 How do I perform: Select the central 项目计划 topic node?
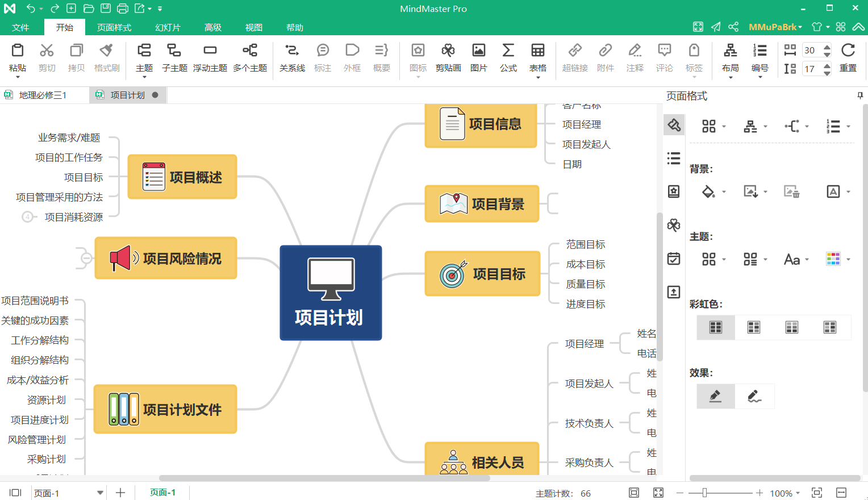click(331, 293)
